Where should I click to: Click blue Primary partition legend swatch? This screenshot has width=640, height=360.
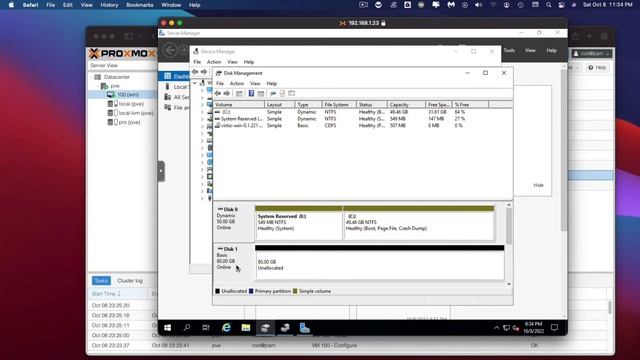pyautogui.click(x=251, y=291)
